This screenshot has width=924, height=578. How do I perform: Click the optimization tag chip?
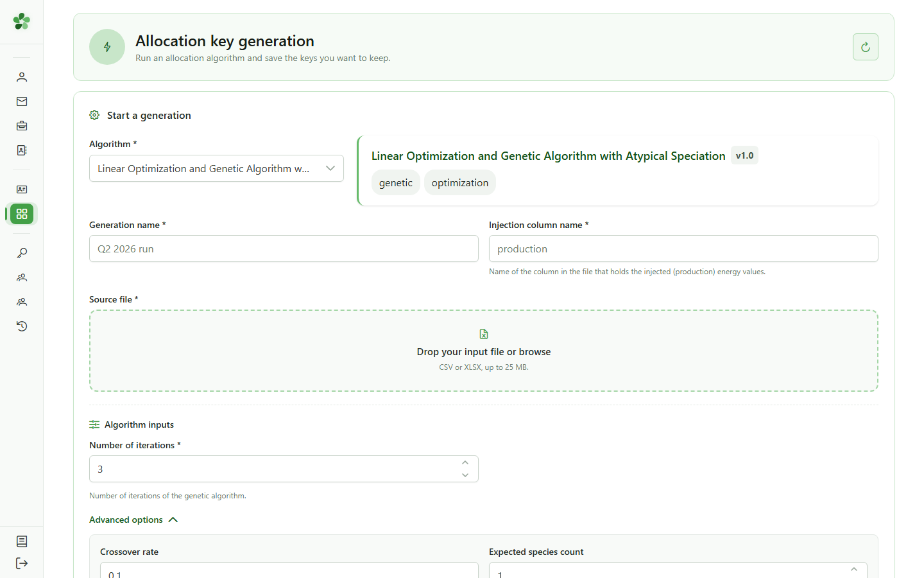(460, 182)
